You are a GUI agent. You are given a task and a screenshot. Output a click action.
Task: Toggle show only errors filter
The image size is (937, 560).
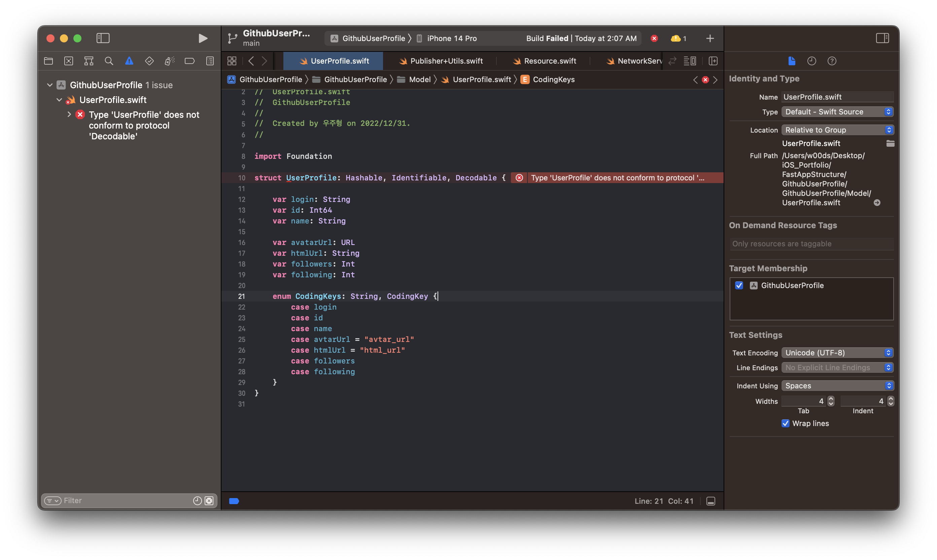[209, 501]
